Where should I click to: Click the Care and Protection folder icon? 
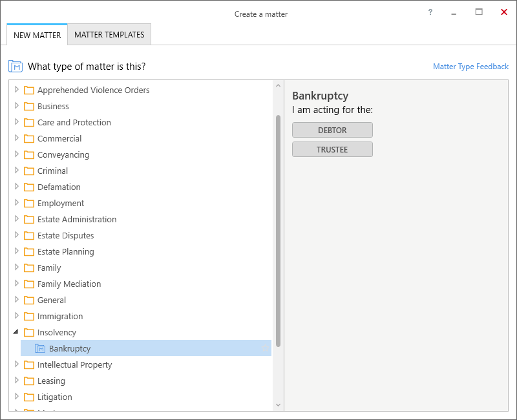(x=29, y=122)
